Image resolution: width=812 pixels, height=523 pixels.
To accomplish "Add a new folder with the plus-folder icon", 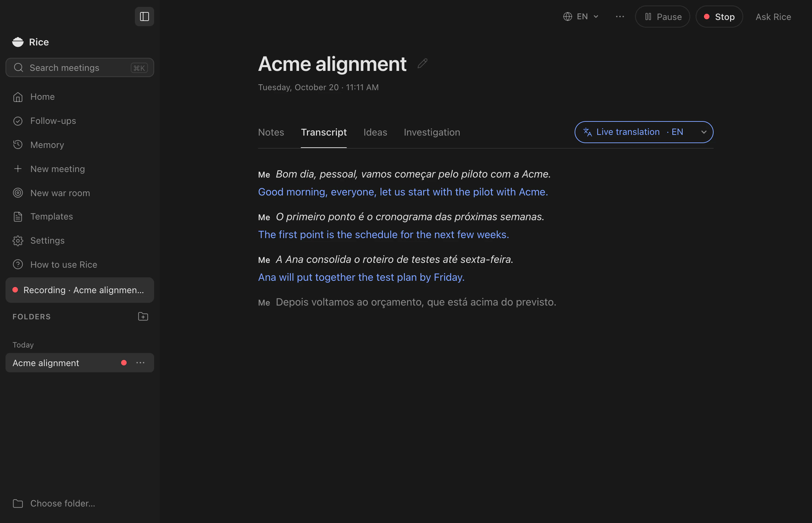I will coord(143,317).
